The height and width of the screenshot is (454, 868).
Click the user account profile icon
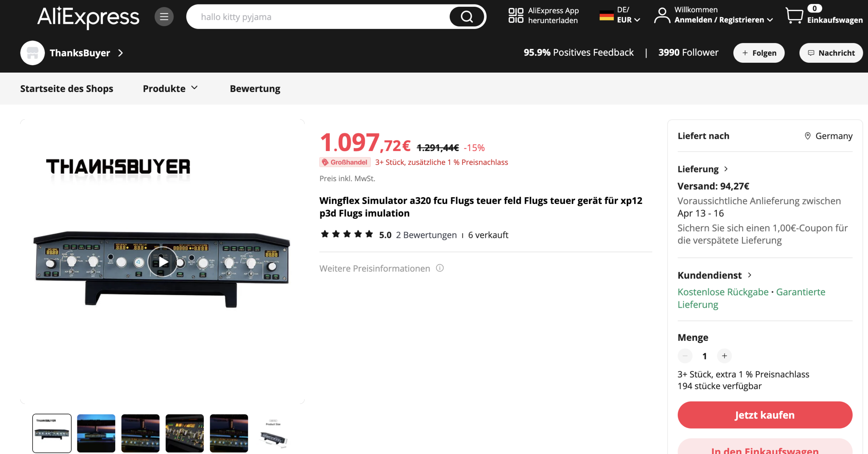pos(662,16)
